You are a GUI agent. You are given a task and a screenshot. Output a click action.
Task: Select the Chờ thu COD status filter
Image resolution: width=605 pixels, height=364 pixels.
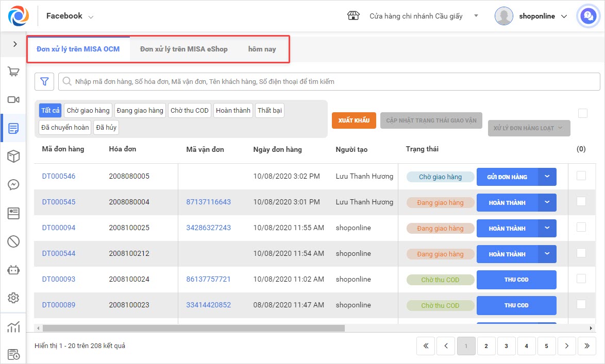[189, 111]
